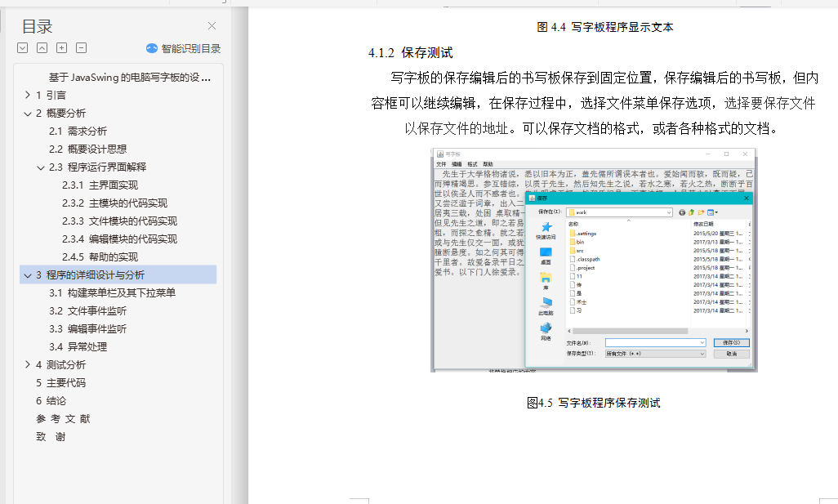Screen dimensions: 838x504
Task: Go to 3.1 构建菜单栏及其下拉菜单
Action: pos(112,293)
